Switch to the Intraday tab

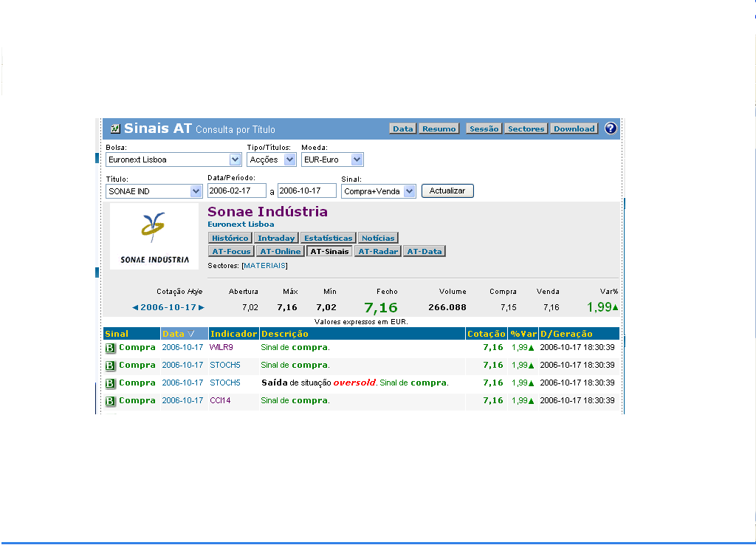pyautogui.click(x=276, y=238)
